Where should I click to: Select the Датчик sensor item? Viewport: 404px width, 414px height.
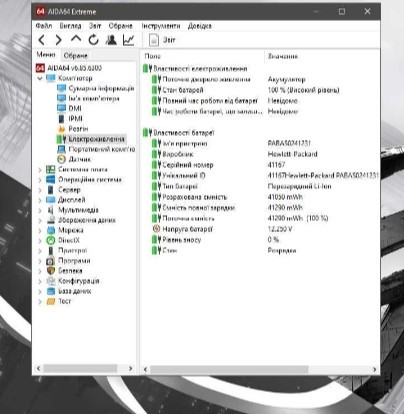coord(74,159)
